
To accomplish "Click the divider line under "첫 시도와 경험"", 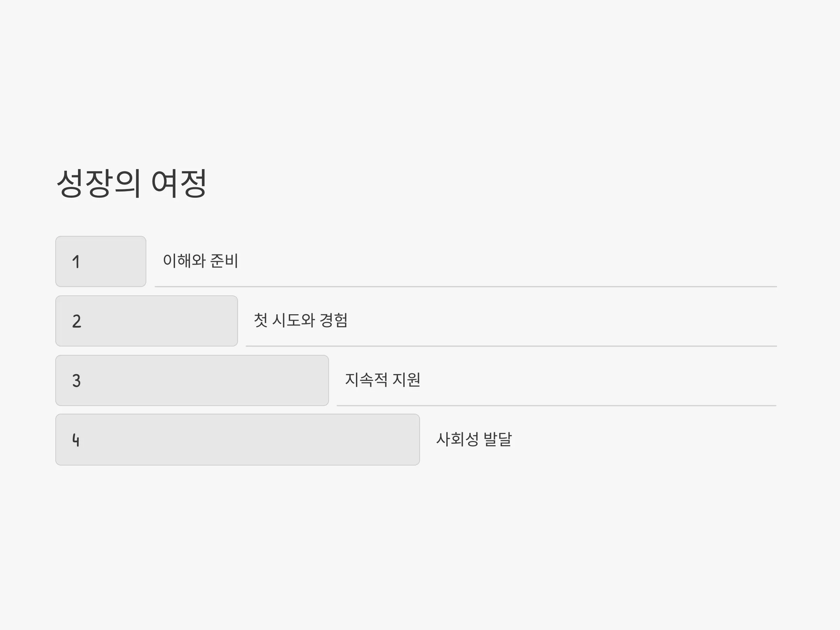I will pyautogui.click(x=511, y=346).
